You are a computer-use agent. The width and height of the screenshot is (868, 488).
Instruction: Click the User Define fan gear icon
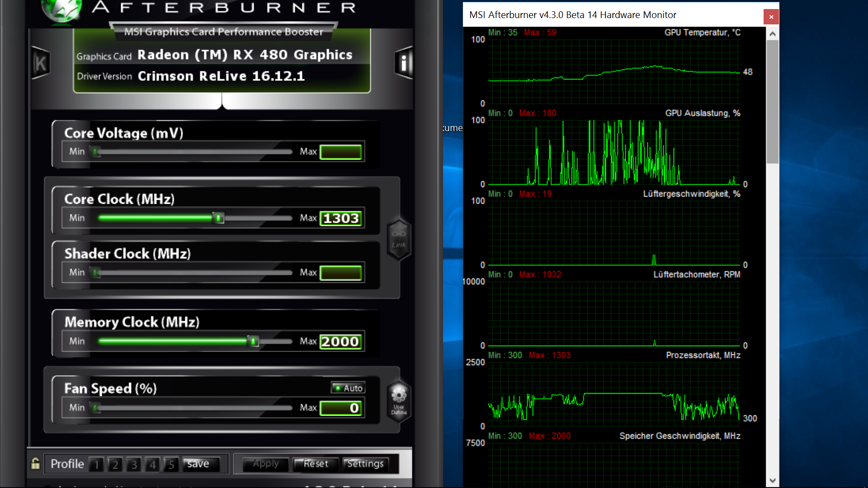399,400
